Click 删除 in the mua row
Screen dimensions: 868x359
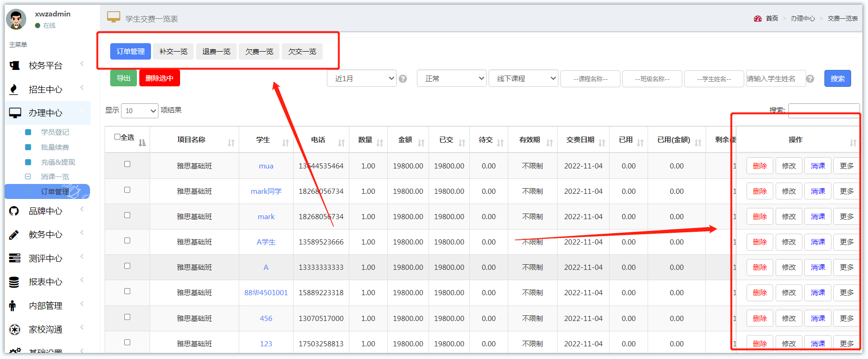pos(760,166)
